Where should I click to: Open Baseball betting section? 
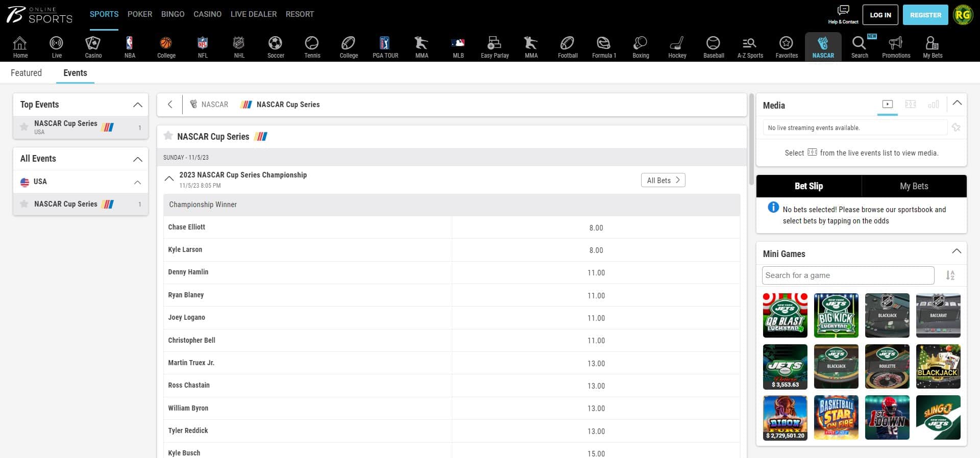[714, 47]
